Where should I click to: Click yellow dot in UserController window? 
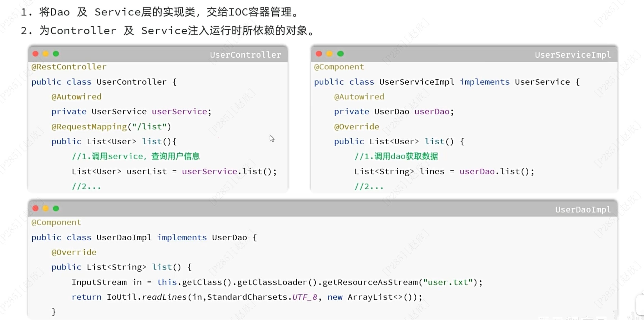pos(46,54)
